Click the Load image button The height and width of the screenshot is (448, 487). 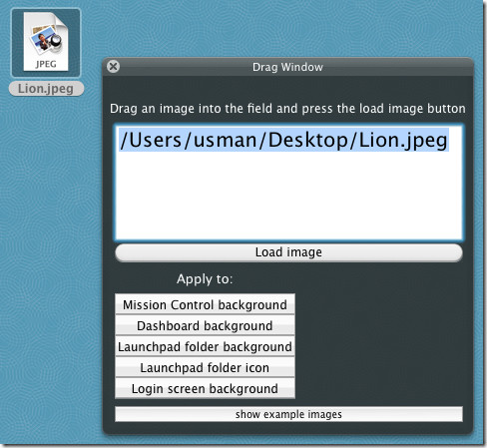click(x=288, y=252)
